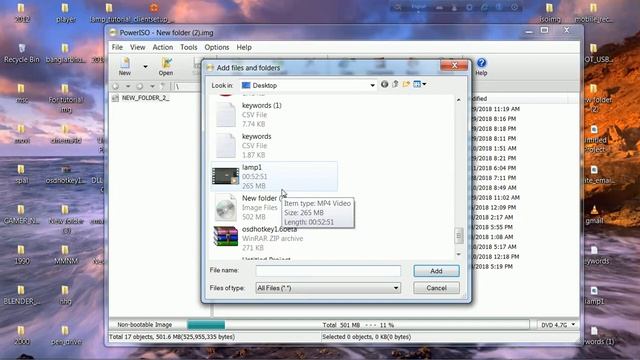Open the forward history dropdown arrow
640x360 pixels.
tap(152, 87)
